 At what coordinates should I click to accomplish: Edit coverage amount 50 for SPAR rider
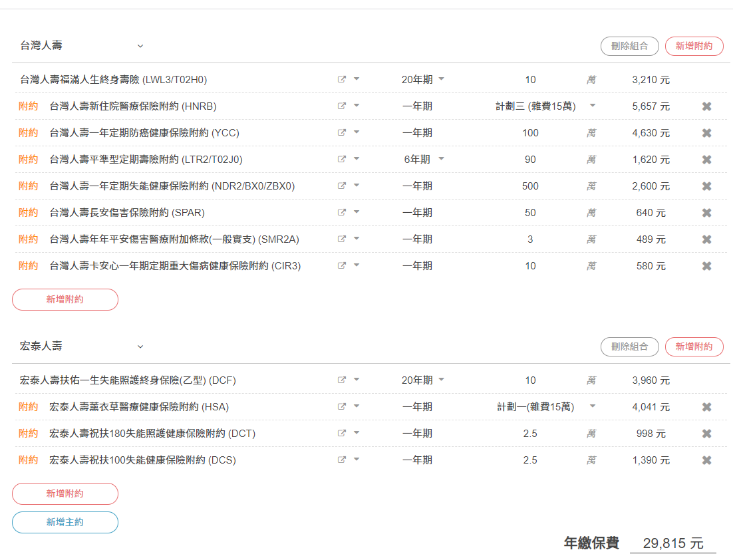pyautogui.click(x=530, y=213)
